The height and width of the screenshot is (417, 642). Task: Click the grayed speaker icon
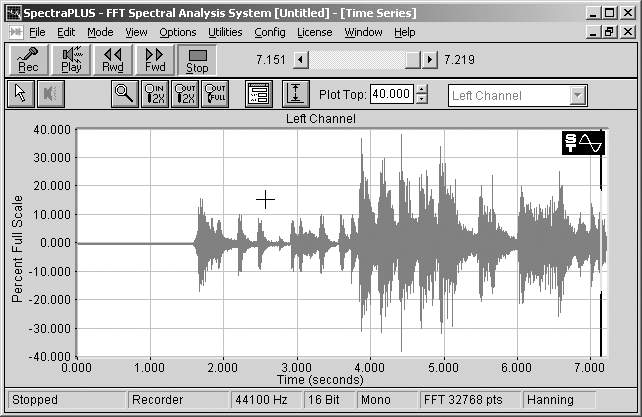[50, 95]
